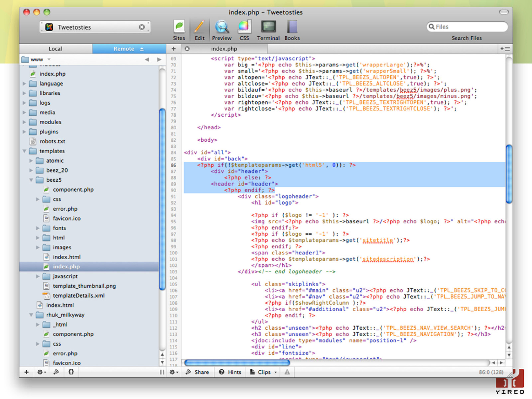The image size is (532, 399).
Task: Open the editor gear action menu
Action: click(x=174, y=372)
